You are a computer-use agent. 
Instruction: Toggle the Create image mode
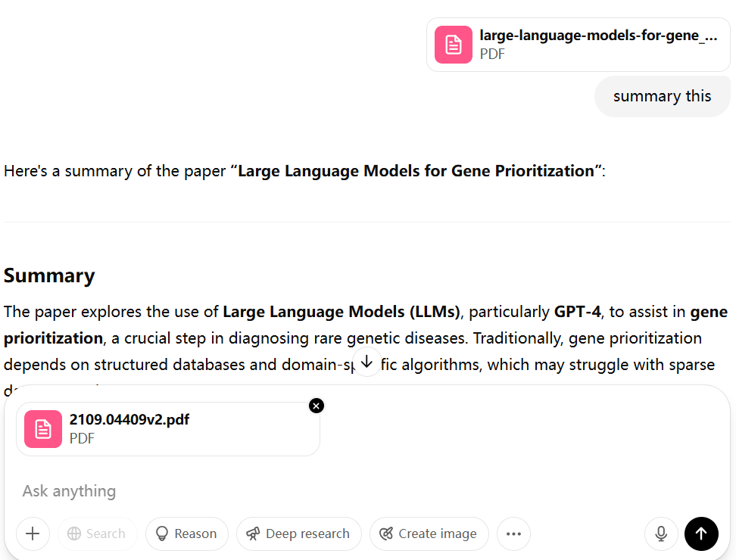coord(429,534)
